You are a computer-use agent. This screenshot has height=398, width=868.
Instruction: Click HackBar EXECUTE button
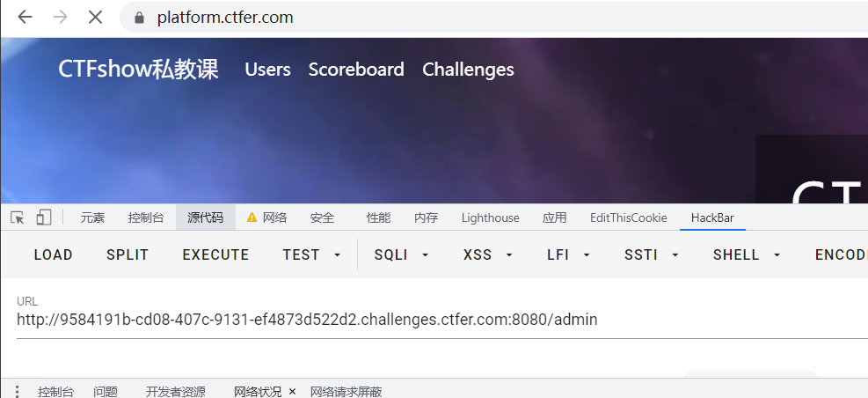tap(215, 254)
